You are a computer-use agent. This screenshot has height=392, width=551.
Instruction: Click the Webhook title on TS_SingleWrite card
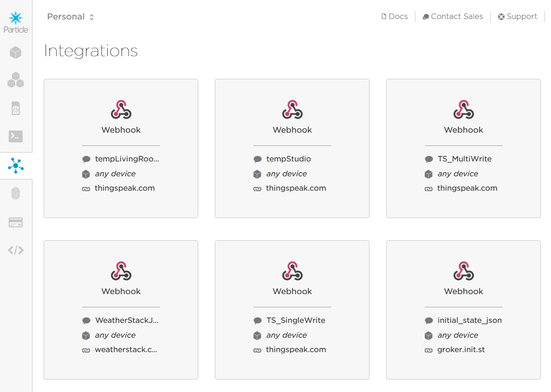(x=292, y=291)
